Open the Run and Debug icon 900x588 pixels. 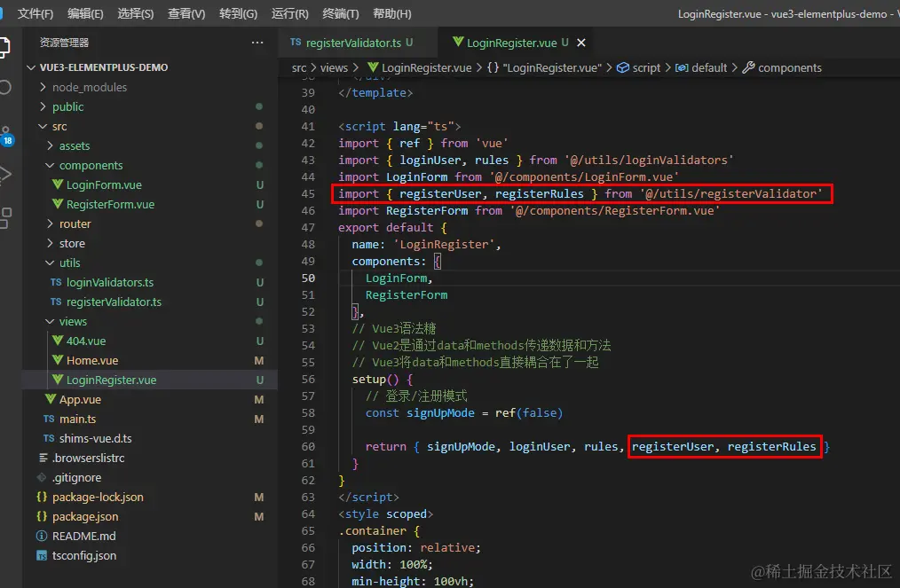[x=4, y=175]
